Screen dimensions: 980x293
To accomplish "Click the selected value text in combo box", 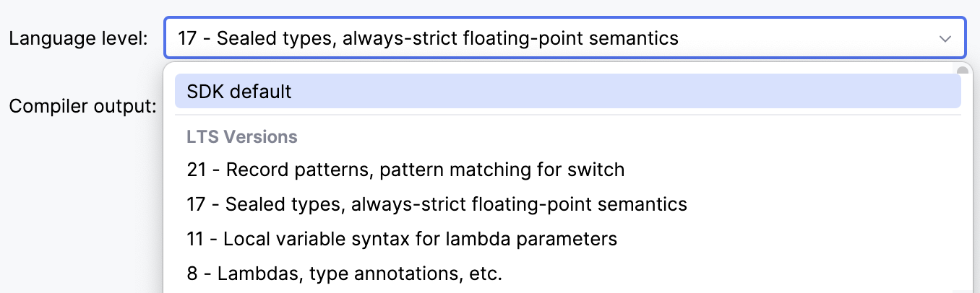I will [428, 38].
